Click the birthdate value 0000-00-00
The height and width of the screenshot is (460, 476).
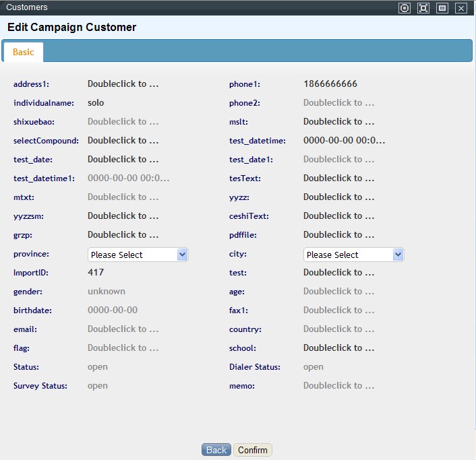click(x=113, y=310)
